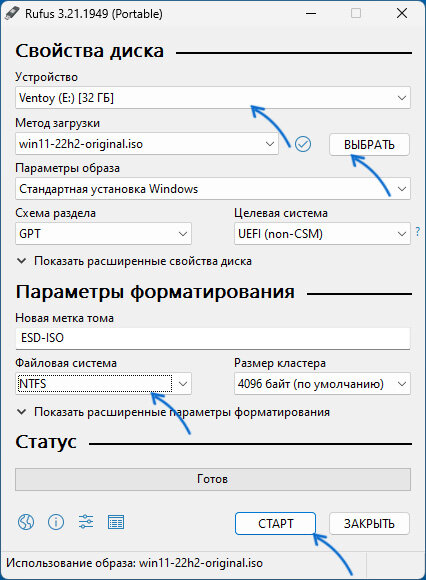Click the target system help question mark

pyautogui.click(x=417, y=232)
